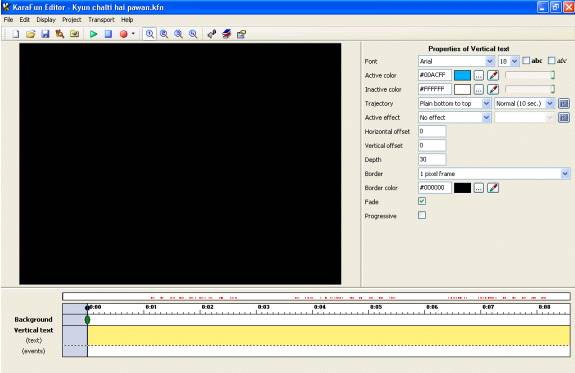This screenshot has height=373, width=575.
Task: Click the New project toolbar icon
Action: pos(15,34)
